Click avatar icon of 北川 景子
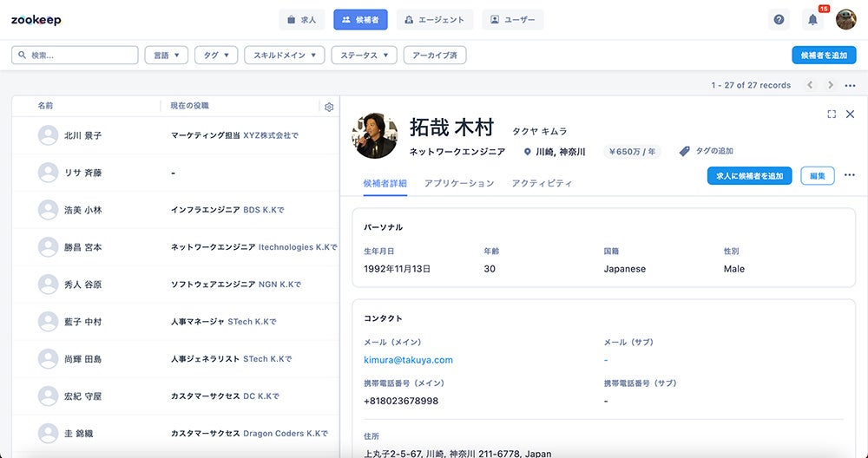This screenshot has height=458, width=868. pyautogui.click(x=48, y=135)
